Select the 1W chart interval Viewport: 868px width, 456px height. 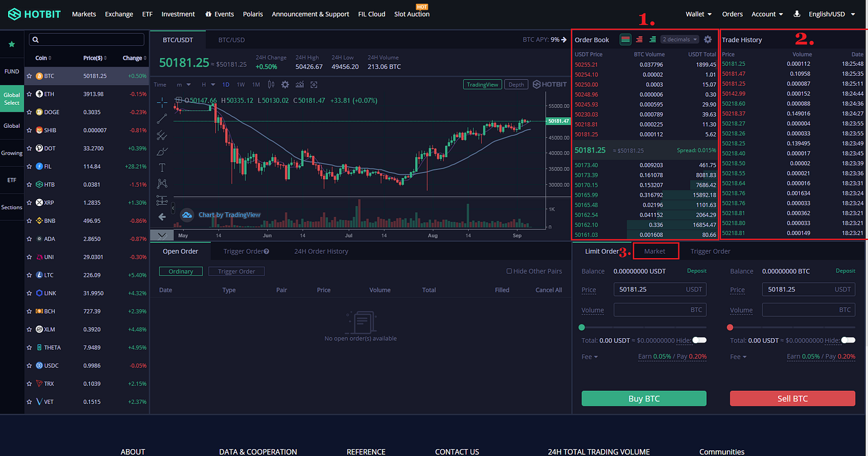[x=241, y=84]
